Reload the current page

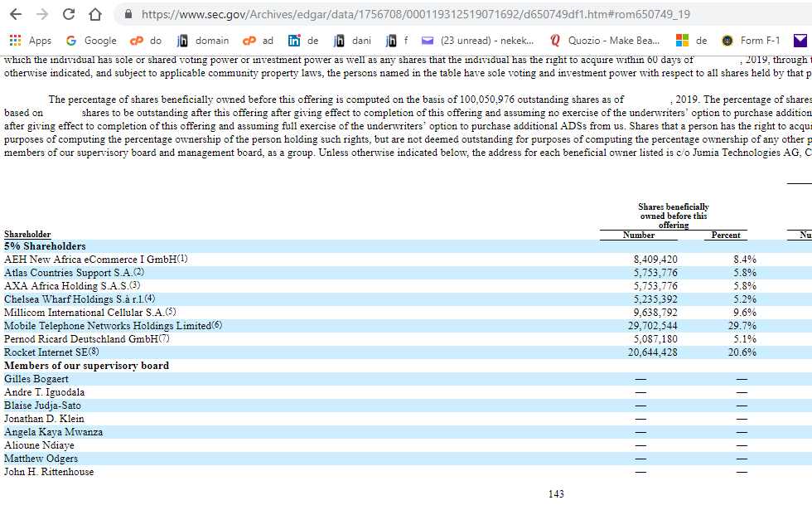click(69, 14)
